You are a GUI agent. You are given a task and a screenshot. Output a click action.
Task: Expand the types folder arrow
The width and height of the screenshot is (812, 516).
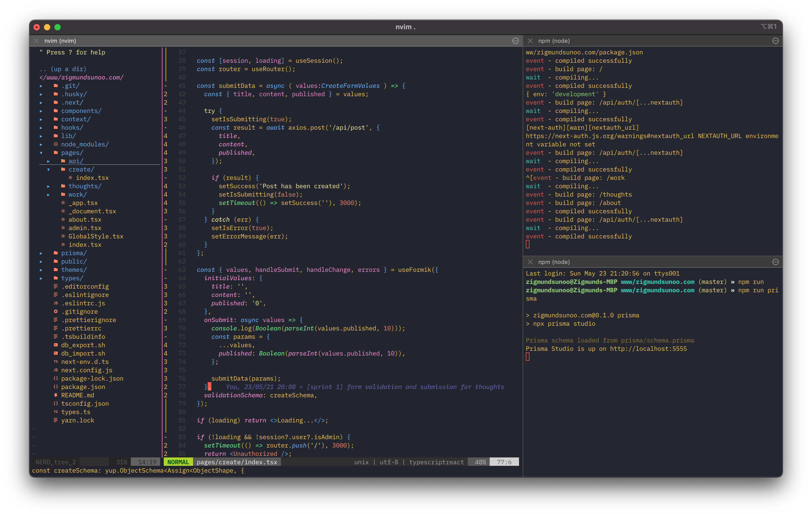click(41, 278)
